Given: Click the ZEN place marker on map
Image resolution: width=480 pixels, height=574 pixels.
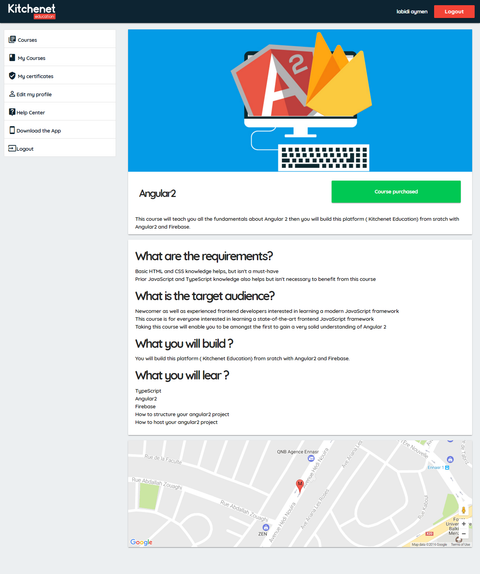Looking at the screenshot, I should [x=266, y=528].
